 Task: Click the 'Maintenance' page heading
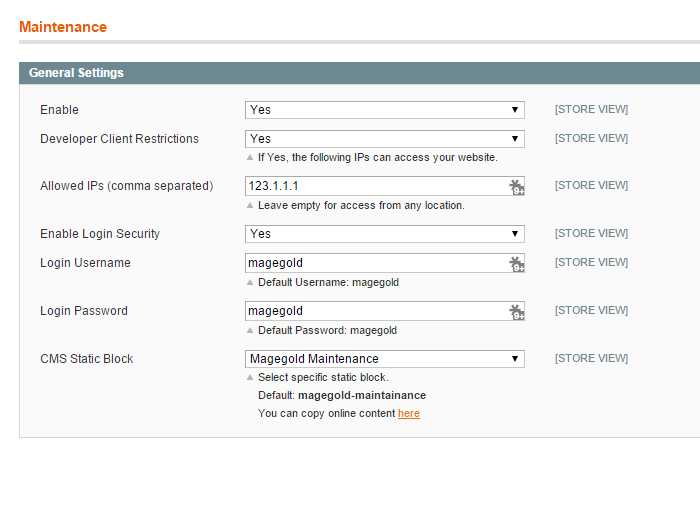coord(63,27)
